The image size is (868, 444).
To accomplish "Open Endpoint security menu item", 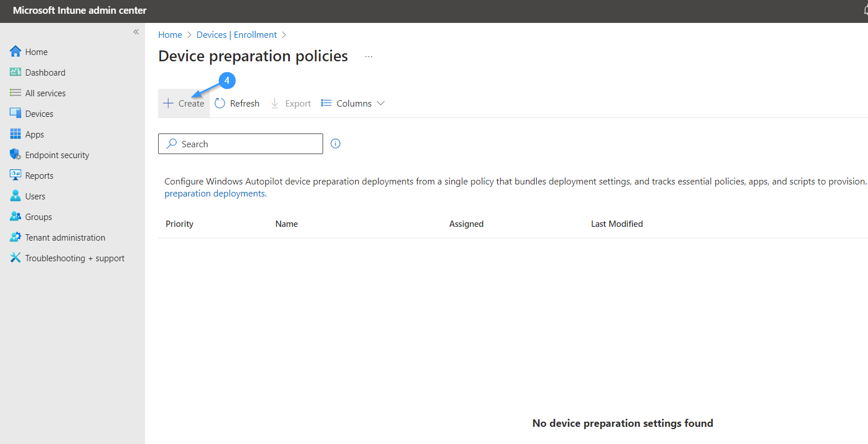I will pos(57,155).
